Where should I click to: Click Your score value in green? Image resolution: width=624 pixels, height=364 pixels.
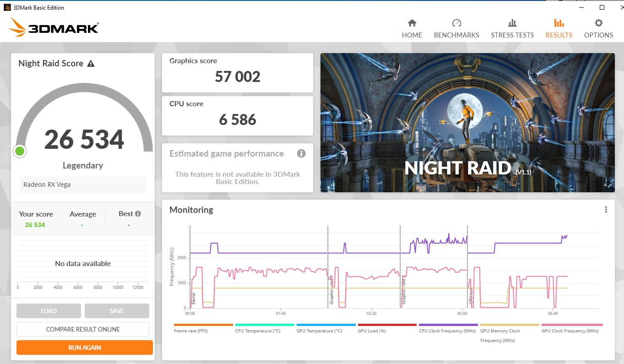tap(35, 225)
